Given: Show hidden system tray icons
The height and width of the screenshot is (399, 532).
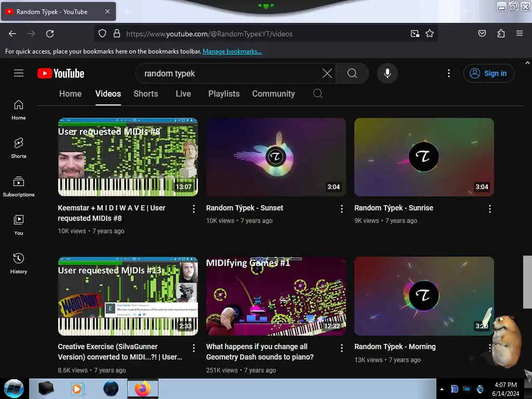Looking at the screenshot, I should (x=442, y=389).
